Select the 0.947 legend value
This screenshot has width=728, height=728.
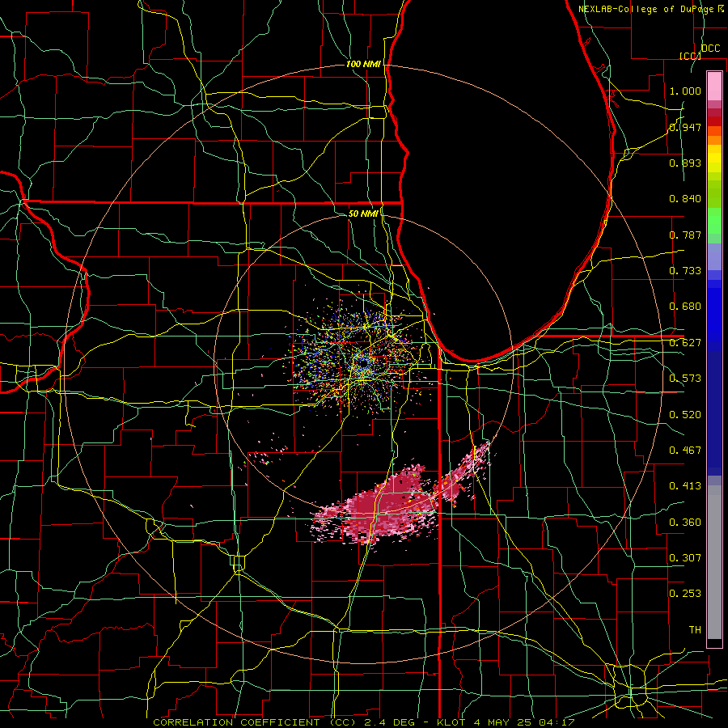pos(685,127)
